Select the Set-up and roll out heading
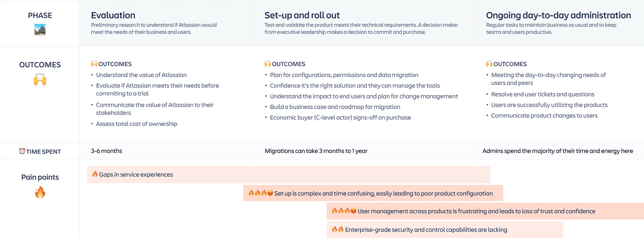The width and height of the screenshot is (644, 238). coord(302,15)
